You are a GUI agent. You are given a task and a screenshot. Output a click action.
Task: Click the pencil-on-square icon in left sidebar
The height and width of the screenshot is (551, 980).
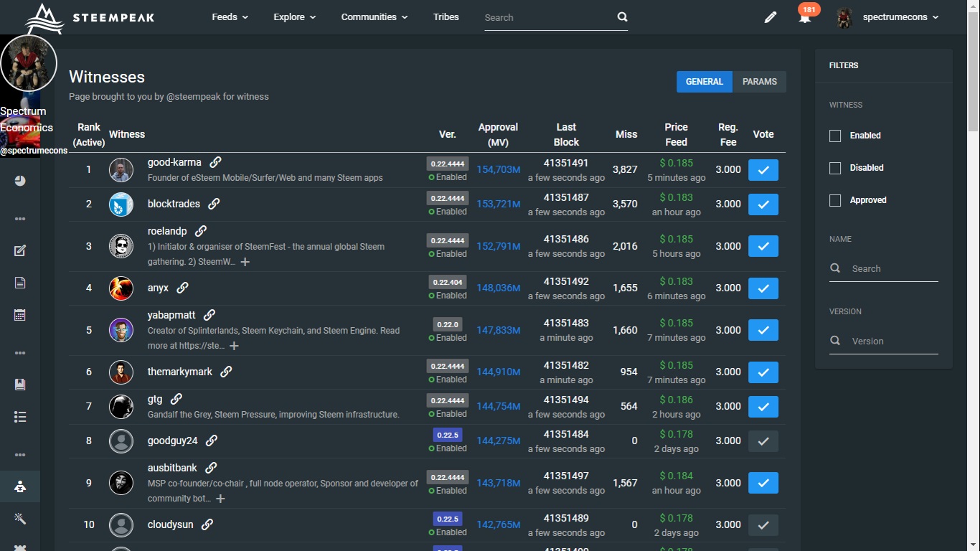click(x=20, y=250)
